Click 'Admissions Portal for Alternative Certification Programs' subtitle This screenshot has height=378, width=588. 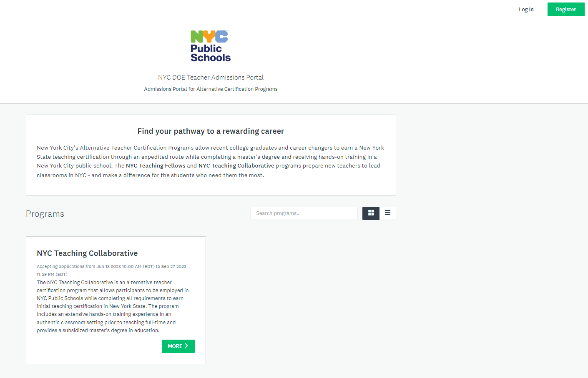(211, 89)
